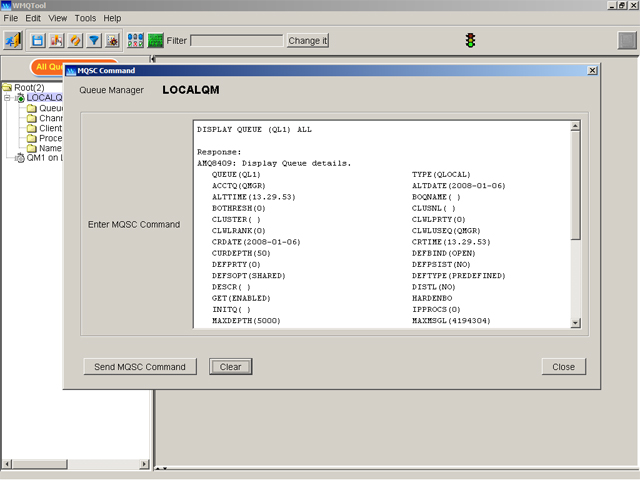640x480 pixels.
Task: Click the DISPLAY QUEUE (QL1) ALL command text
Action: coord(254,129)
